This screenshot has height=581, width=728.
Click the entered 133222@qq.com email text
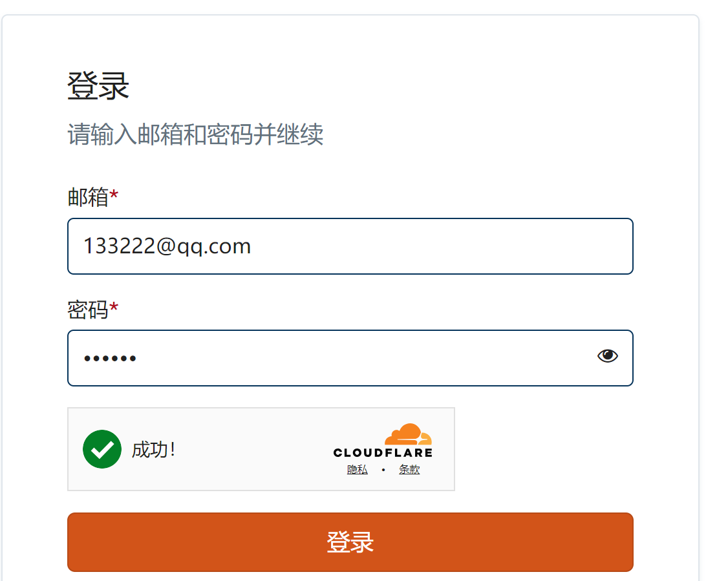click(167, 246)
